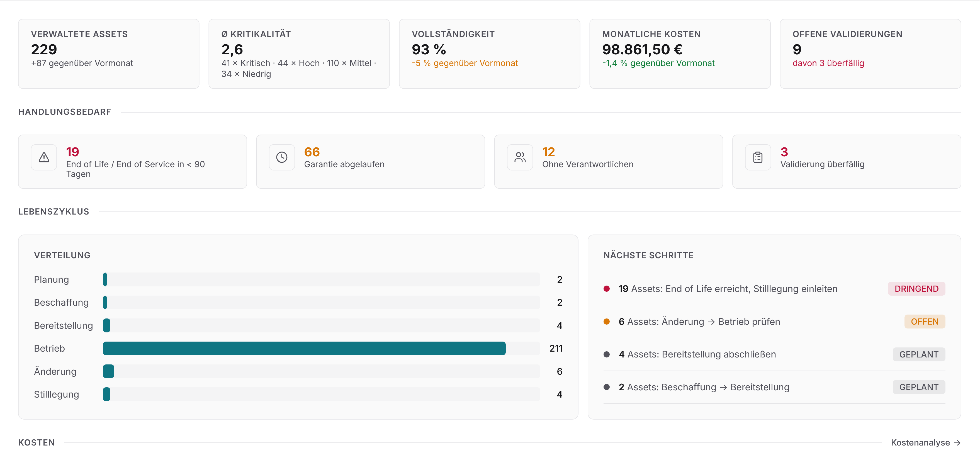Click the OFFEN status badge
Screen dimensions: 980x460
[925, 322]
